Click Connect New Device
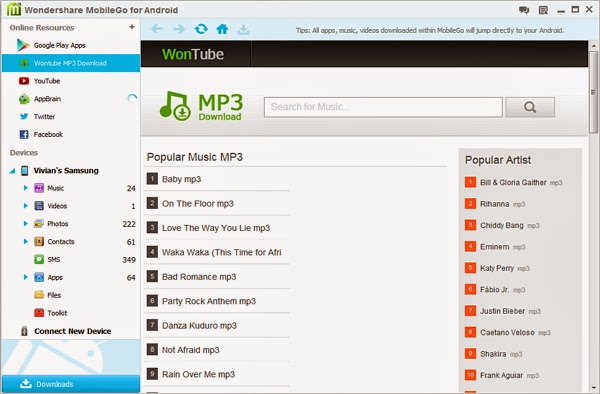 click(x=73, y=331)
